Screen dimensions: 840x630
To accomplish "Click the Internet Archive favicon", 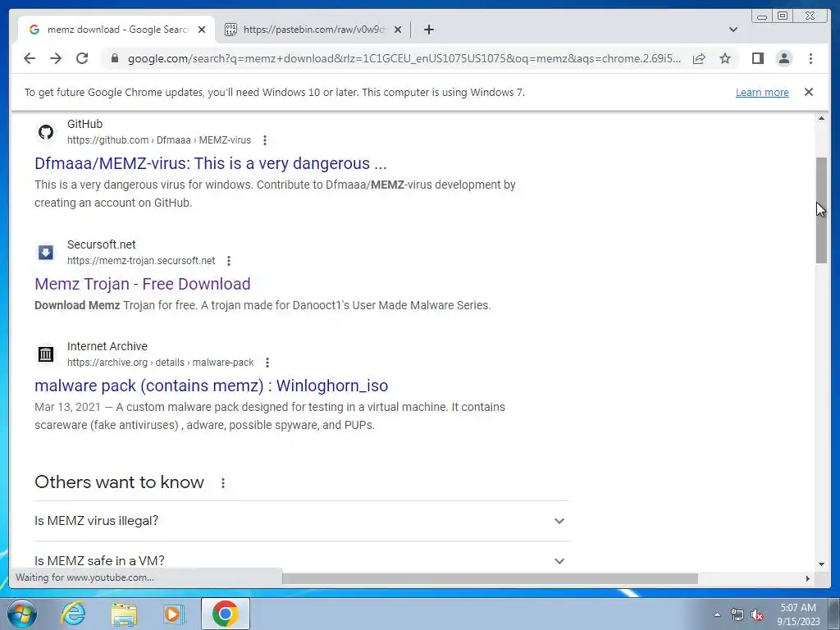I will point(46,354).
